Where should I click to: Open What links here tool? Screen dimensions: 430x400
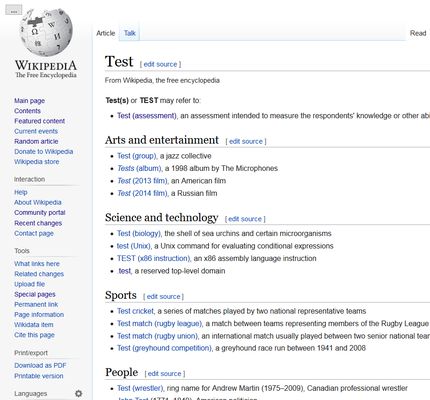37,264
